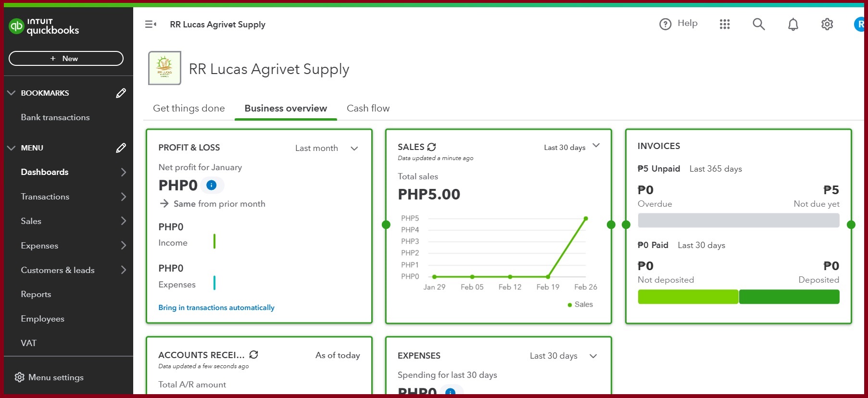Edit menu with pencil icon
868x398 pixels.
tap(121, 148)
